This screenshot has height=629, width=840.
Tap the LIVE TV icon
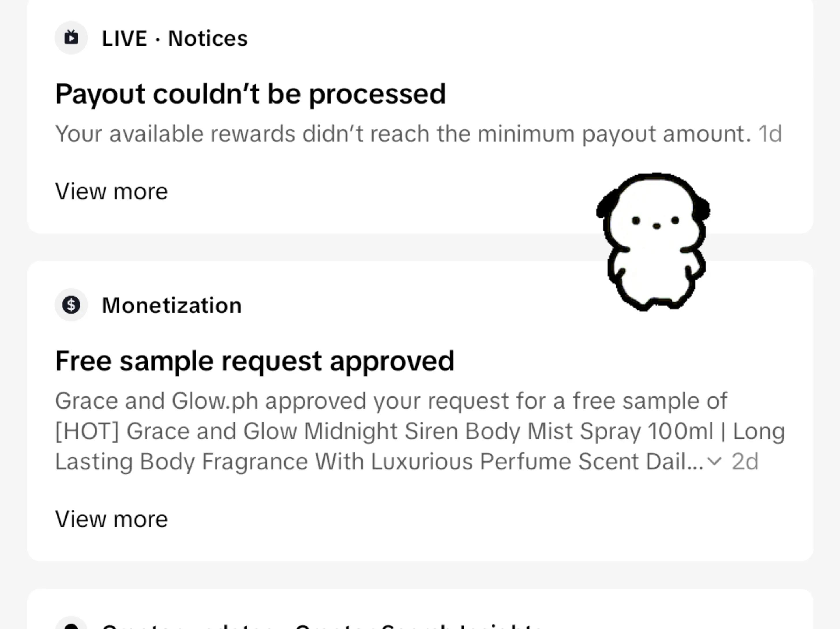(71, 38)
